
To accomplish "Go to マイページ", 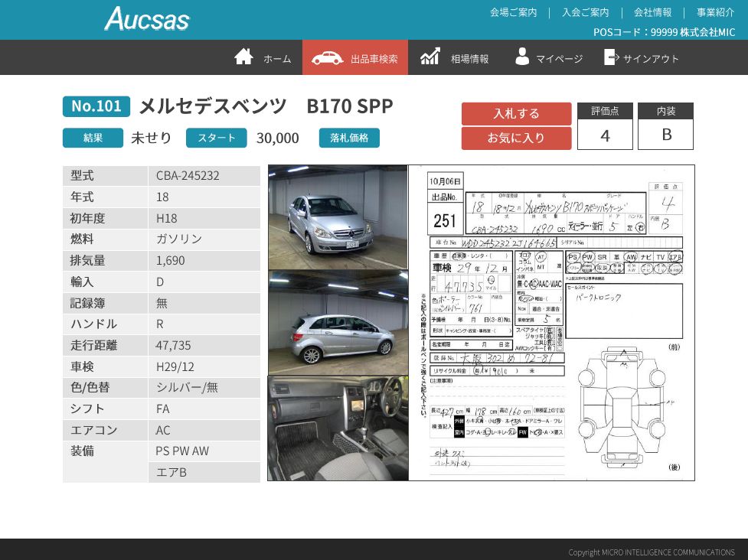I will click(559, 59).
